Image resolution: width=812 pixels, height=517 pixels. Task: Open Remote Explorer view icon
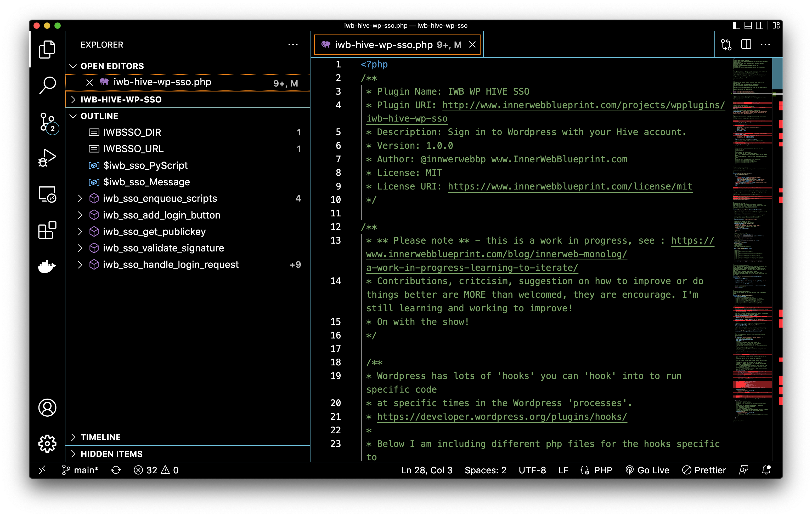pos(47,194)
